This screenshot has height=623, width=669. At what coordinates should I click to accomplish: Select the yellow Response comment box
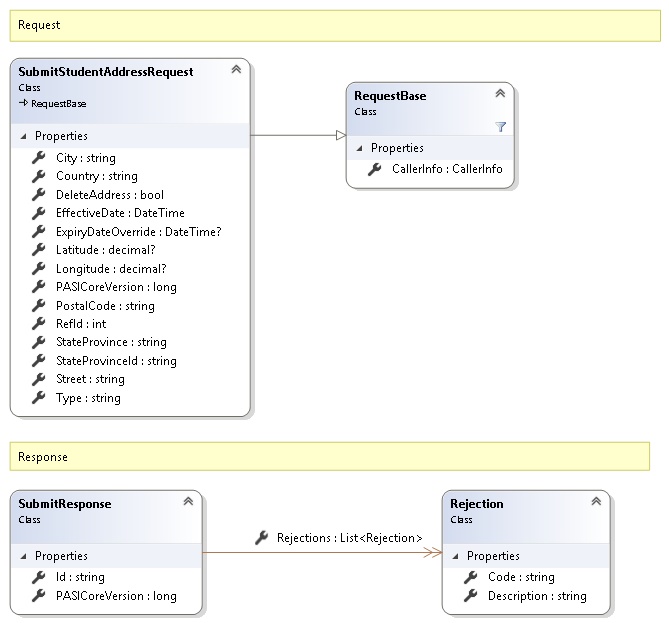coord(329,457)
